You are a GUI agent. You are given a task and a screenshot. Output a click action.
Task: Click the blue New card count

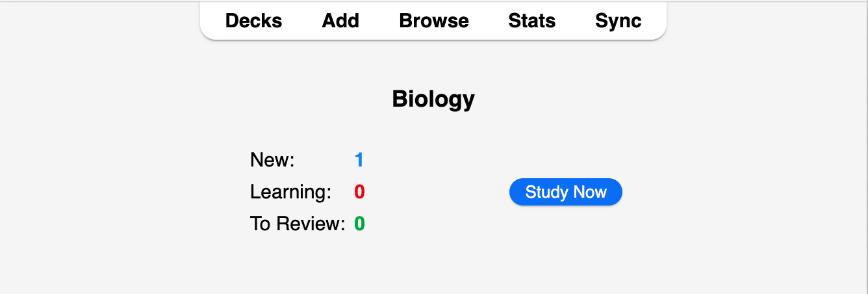(359, 160)
